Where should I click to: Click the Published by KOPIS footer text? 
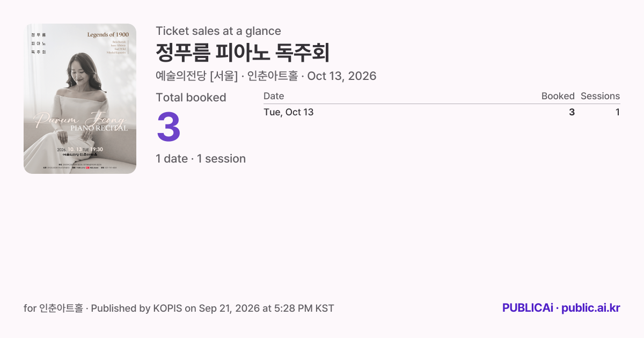[x=213, y=308]
